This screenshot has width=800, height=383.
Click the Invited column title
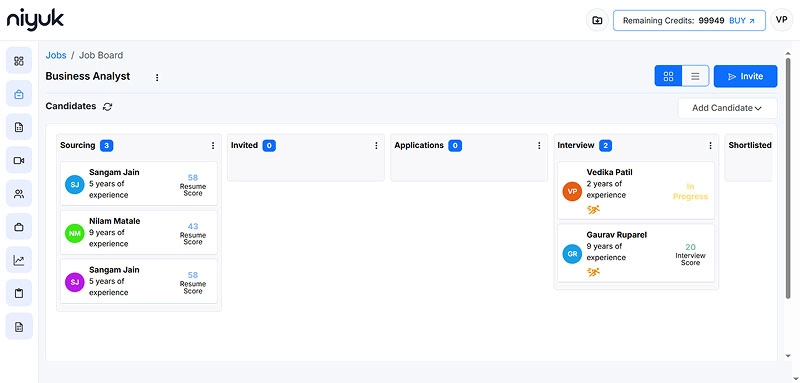click(x=244, y=145)
